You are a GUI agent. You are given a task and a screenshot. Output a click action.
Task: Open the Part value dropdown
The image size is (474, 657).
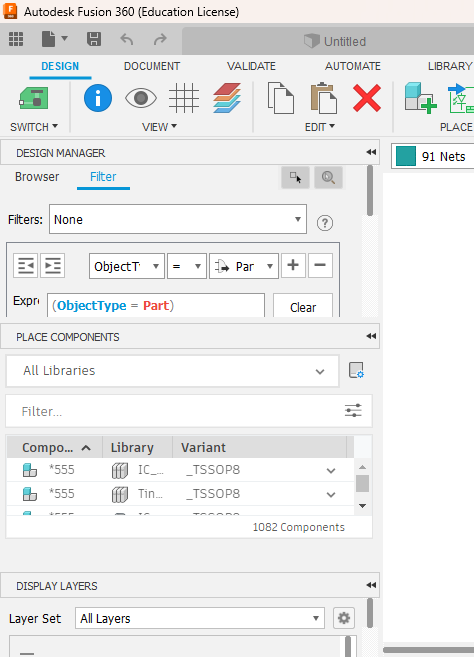[x=244, y=266]
